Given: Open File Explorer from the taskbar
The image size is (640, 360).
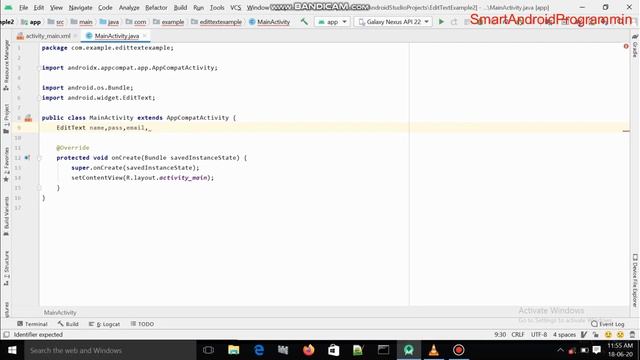Looking at the screenshot, I should pos(234,350).
